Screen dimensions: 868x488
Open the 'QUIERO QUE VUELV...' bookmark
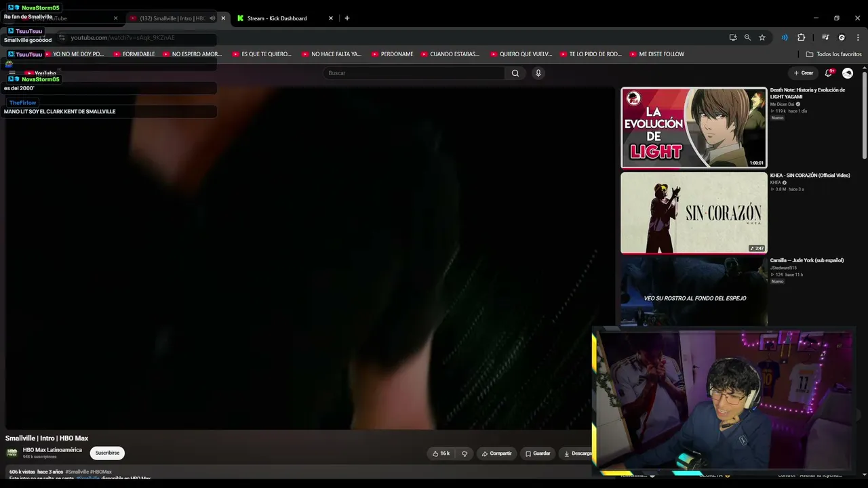(521, 54)
